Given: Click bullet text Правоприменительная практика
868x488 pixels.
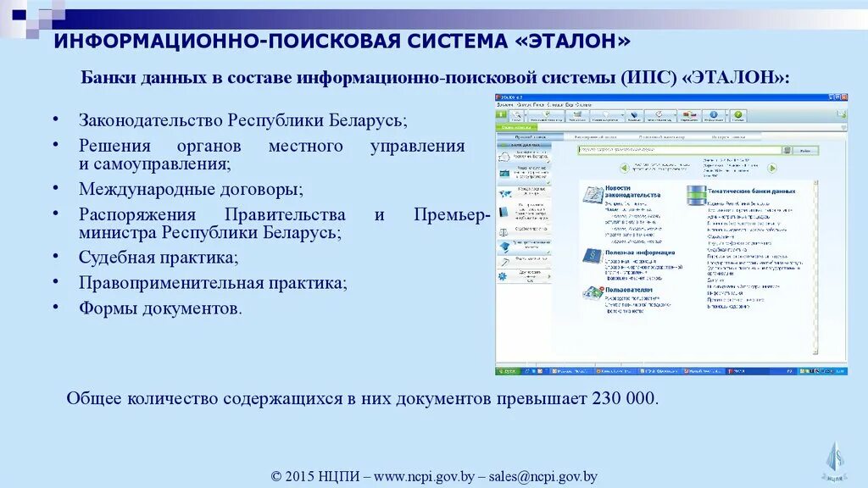Looking at the screenshot, I should tap(213, 283).
